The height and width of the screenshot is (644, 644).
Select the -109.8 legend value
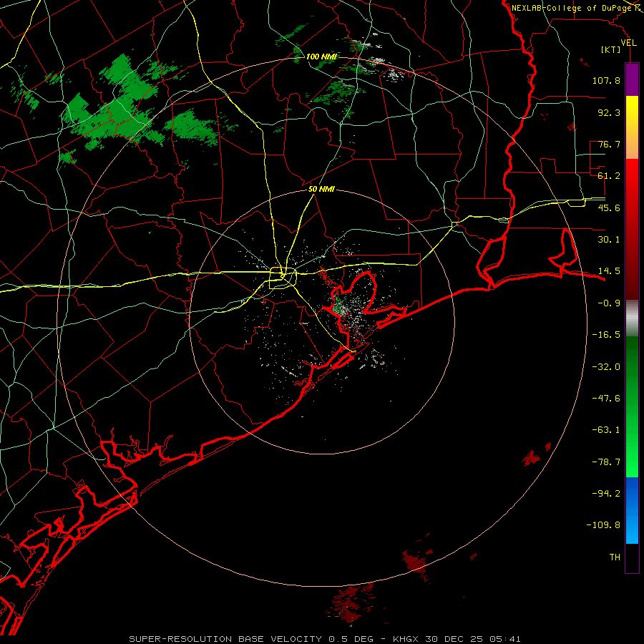click(603, 525)
